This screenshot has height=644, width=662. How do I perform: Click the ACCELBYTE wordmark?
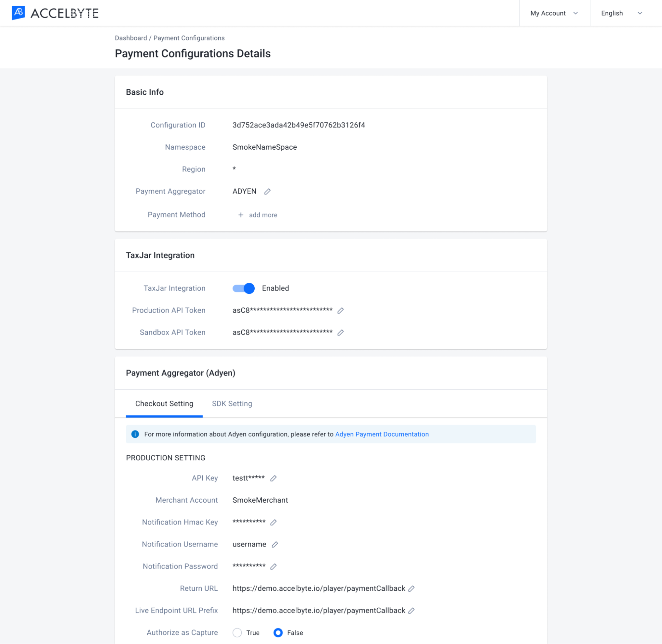tap(65, 13)
